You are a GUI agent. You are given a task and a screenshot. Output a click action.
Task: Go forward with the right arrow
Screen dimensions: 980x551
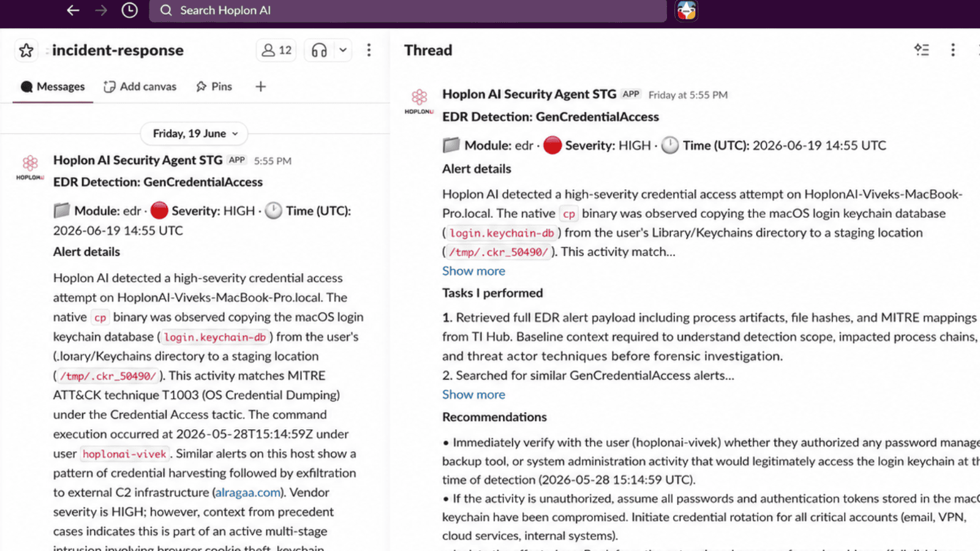point(101,10)
